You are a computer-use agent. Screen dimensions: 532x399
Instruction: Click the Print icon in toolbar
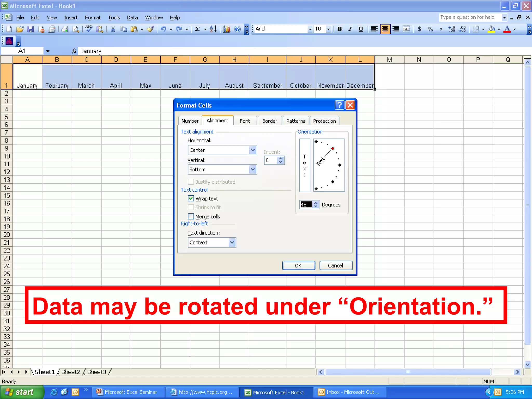(x=65, y=29)
